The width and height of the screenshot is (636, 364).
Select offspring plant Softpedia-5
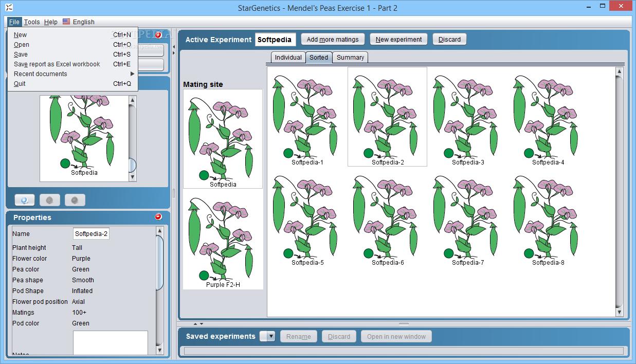[x=307, y=217]
